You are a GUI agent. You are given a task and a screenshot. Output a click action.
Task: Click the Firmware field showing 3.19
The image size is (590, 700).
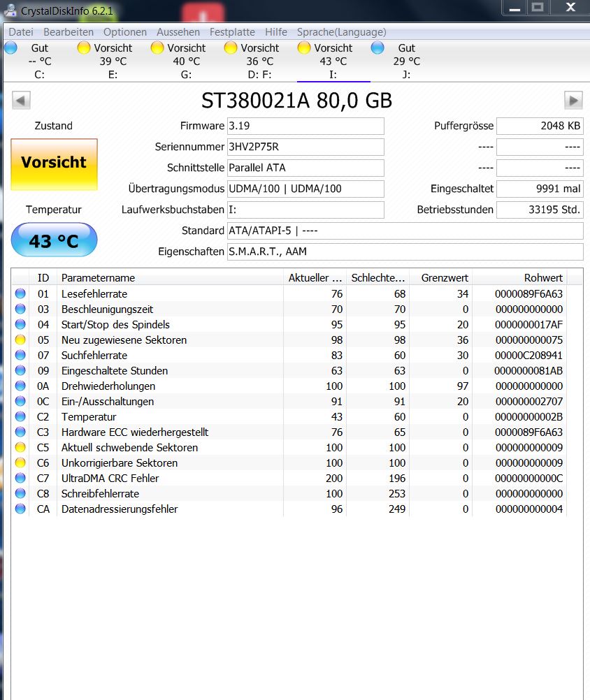[x=305, y=126]
